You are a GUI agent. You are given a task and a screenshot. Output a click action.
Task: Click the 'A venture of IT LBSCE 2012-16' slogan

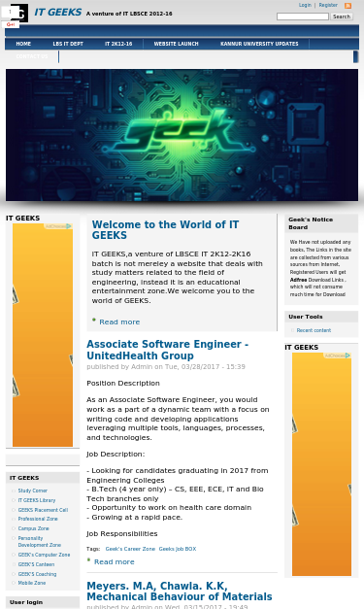coord(129,14)
